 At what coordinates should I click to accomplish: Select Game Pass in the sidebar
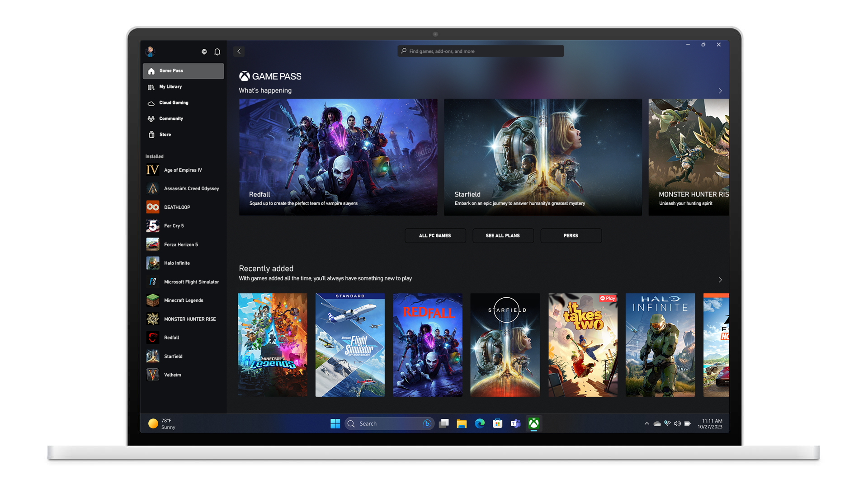pos(183,71)
